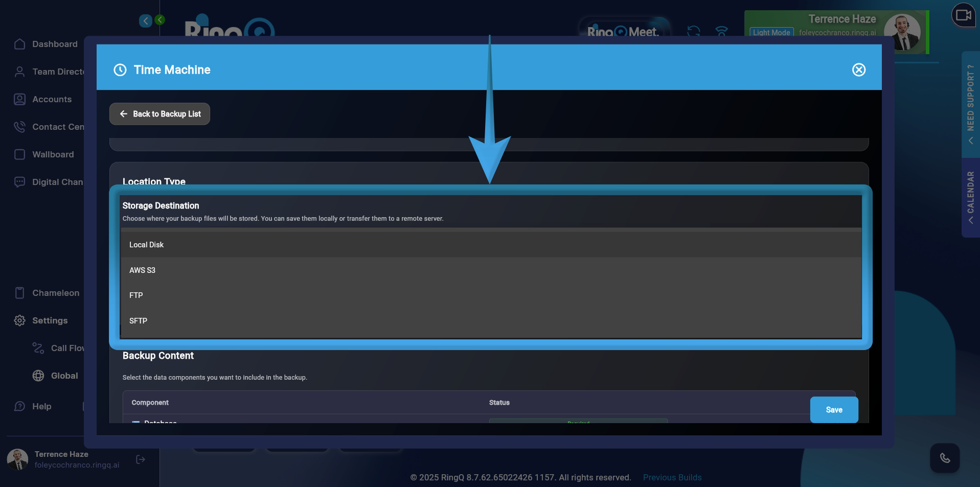Collapse the sidebar with the blue chevron
This screenshot has width=980, height=487.
[x=145, y=21]
